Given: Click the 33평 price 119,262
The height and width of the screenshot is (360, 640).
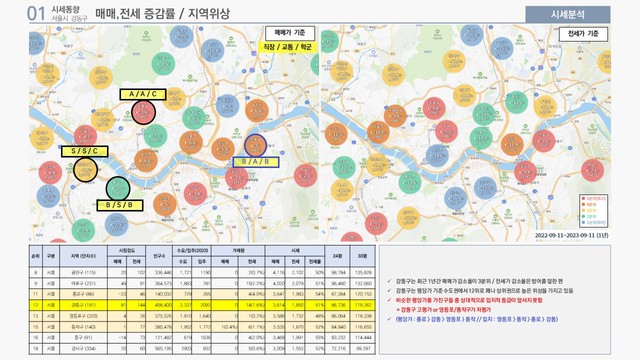Looking at the screenshot, I should tap(363, 305).
